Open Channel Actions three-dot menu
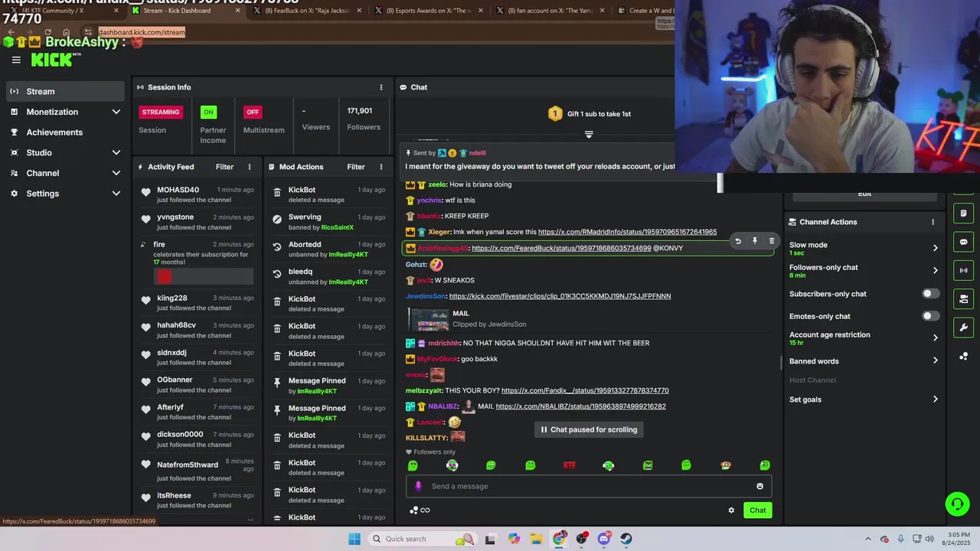Viewport: 980px width, 551px height. pos(933,222)
